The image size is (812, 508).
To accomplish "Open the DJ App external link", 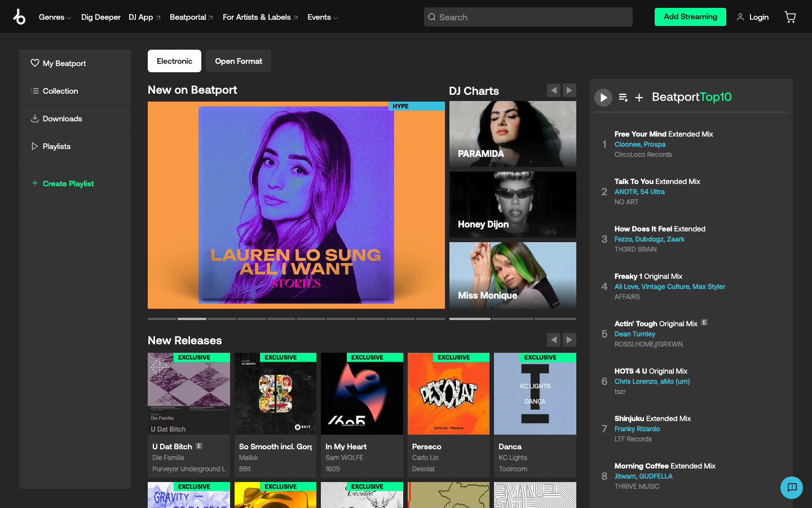I will click(x=144, y=17).
